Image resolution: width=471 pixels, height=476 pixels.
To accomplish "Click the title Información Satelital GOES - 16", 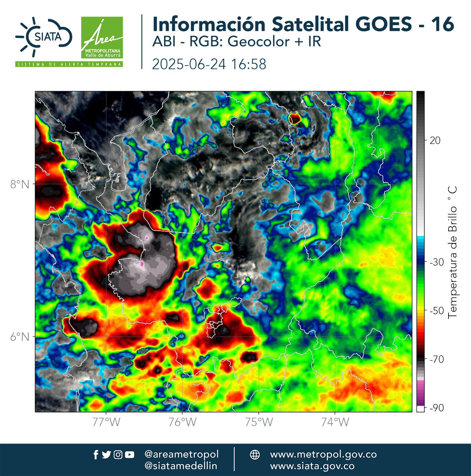I will coord(303,24).
